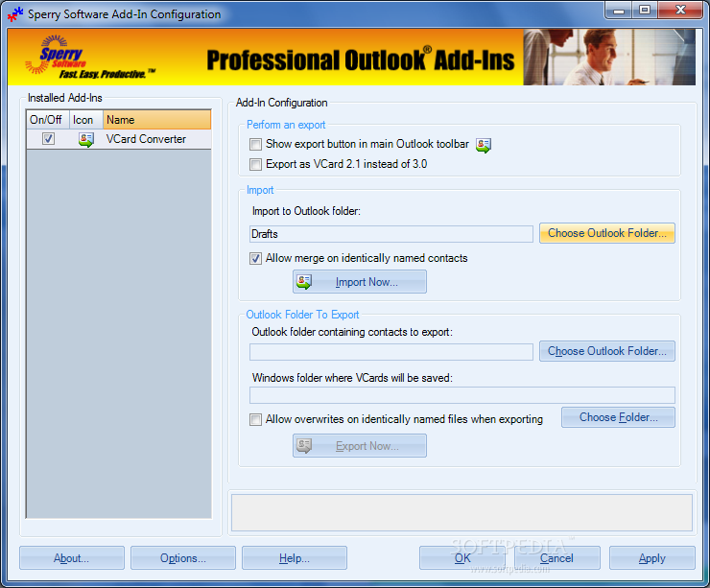Image resolution: width=710 pixels, height=588 pixels.
Task: Open the About dialog
Action: [x=72, y=557]
